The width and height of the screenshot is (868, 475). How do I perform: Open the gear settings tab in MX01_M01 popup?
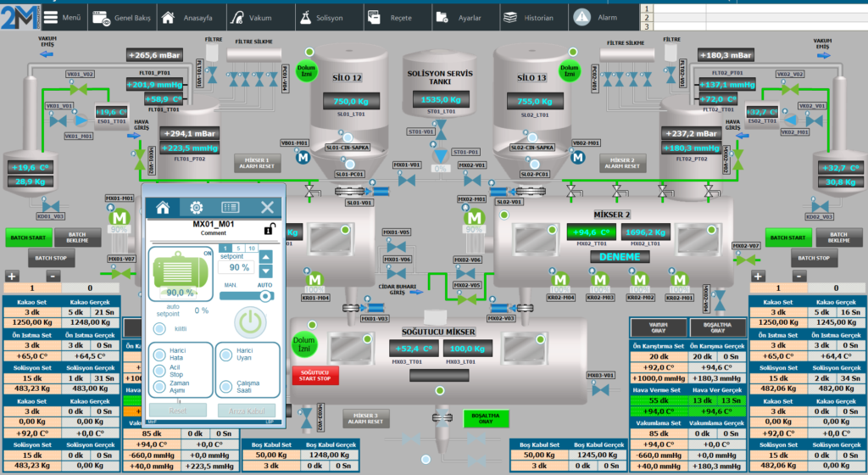point(196,208)
